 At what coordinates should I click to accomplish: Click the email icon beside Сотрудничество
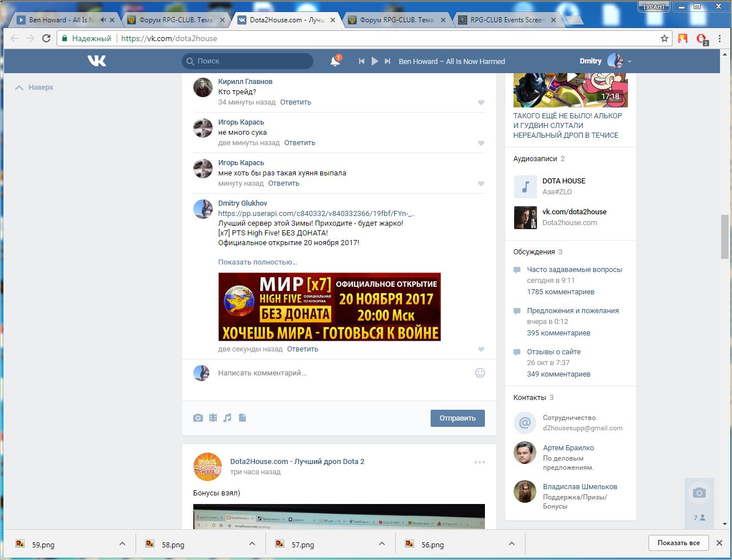pyautogui.click(x=524, y=423)
